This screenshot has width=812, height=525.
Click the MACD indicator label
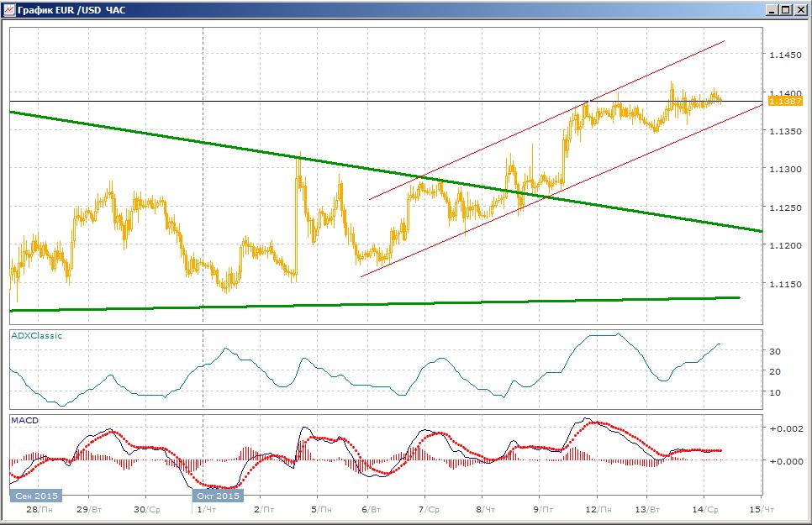pos(25,420)
